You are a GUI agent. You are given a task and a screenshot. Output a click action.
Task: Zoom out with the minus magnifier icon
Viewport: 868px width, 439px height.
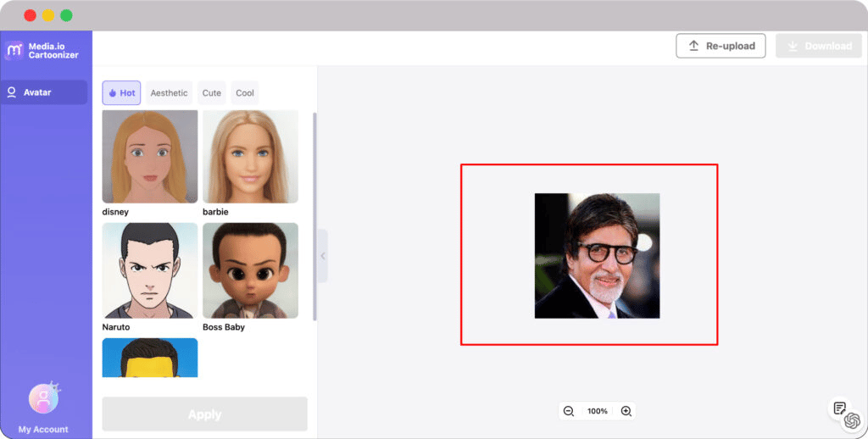569,411
